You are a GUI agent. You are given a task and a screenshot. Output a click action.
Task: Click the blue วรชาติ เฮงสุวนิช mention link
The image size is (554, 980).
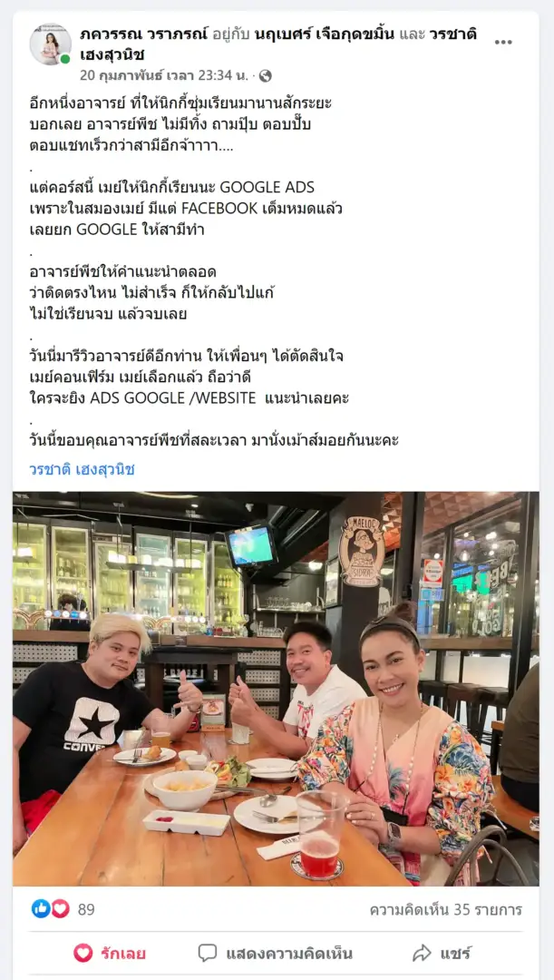tap(82, 469)
